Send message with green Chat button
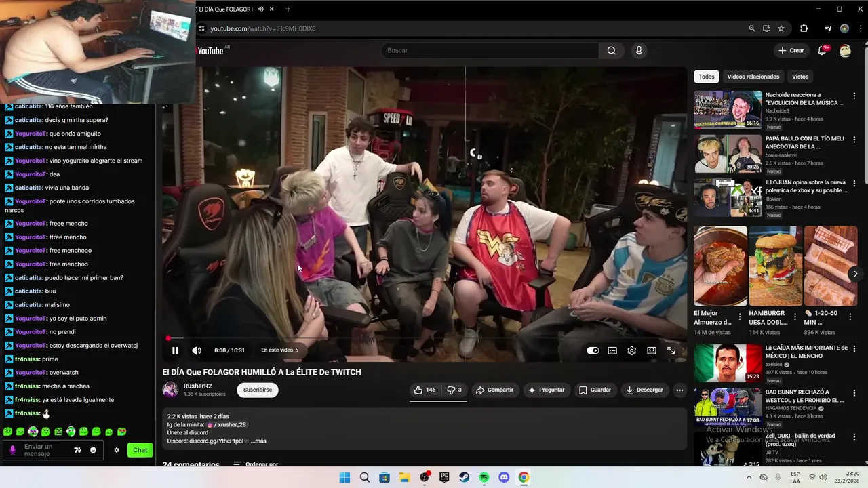The image size is (868, 488). pos(140,450)
